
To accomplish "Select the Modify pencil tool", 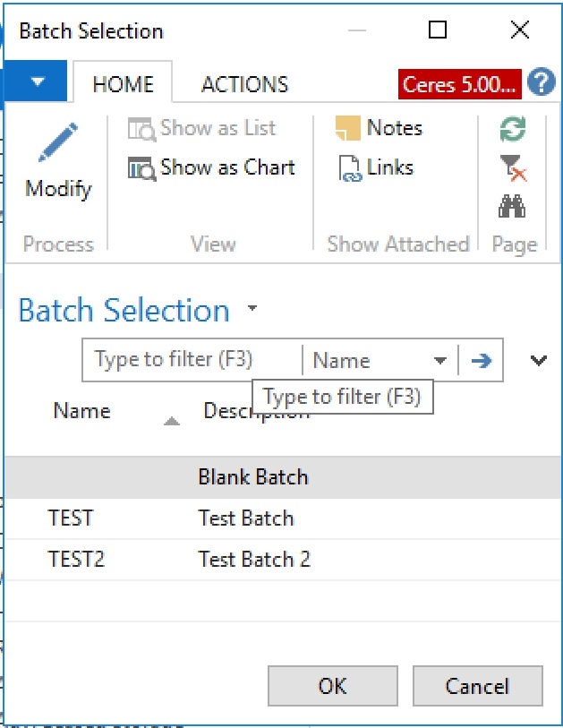I will (x=57, y=159).
